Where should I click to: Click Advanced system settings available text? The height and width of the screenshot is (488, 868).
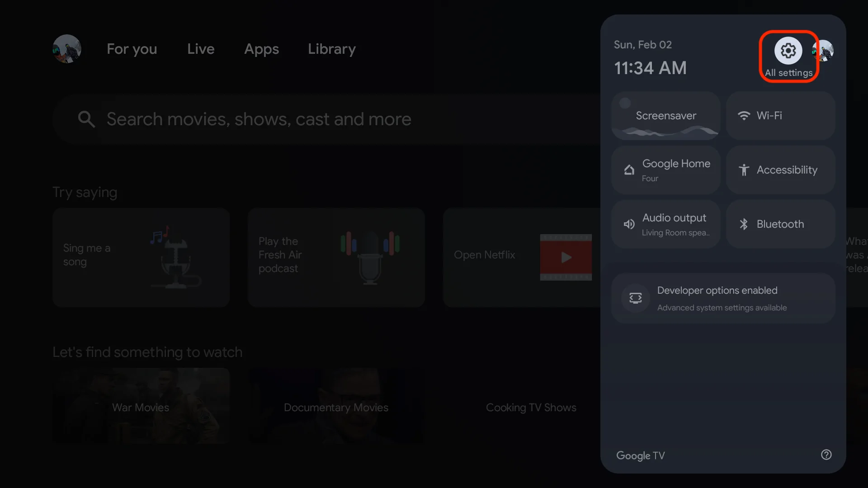(722, 308)
